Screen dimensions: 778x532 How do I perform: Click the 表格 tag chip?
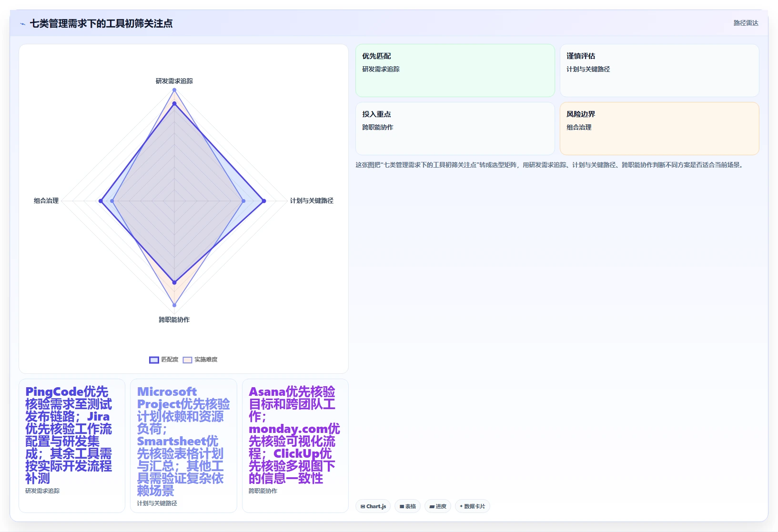(x=407, y=506)
